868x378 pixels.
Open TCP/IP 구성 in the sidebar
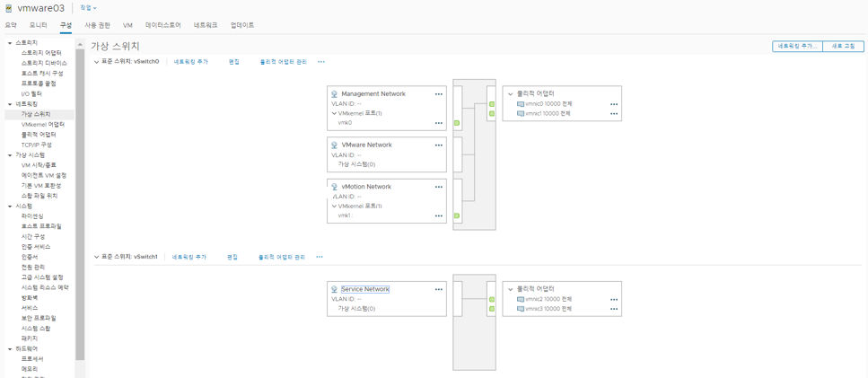37,145
